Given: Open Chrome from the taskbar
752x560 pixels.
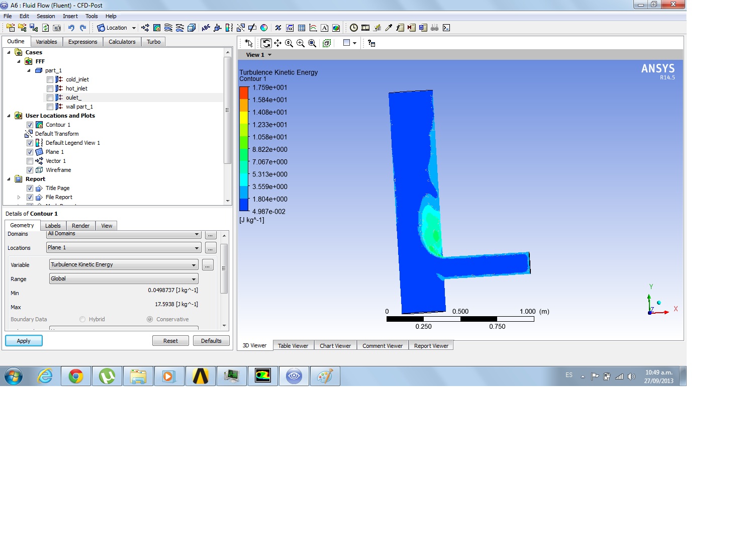Looking at the screenshot, I should (76, 376).
